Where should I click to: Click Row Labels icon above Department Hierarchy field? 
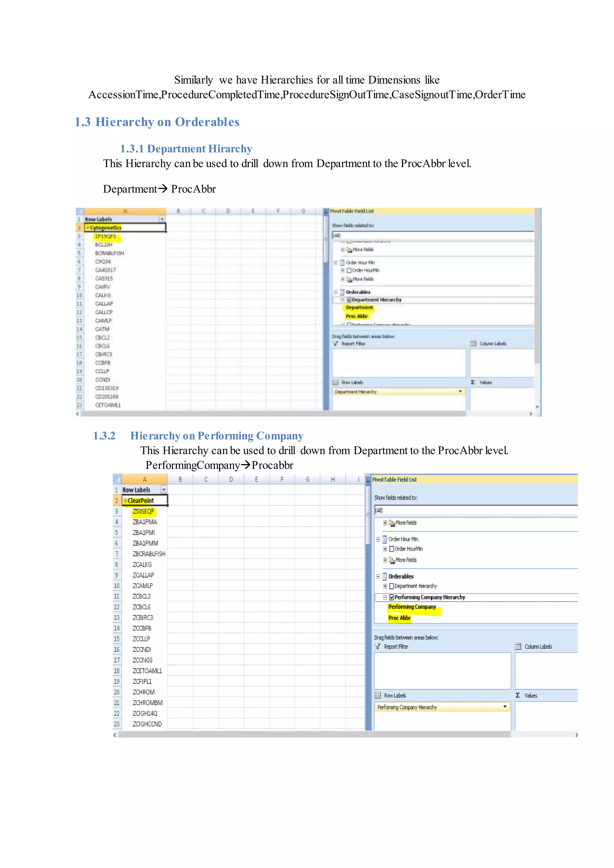[x=335, y=382]
